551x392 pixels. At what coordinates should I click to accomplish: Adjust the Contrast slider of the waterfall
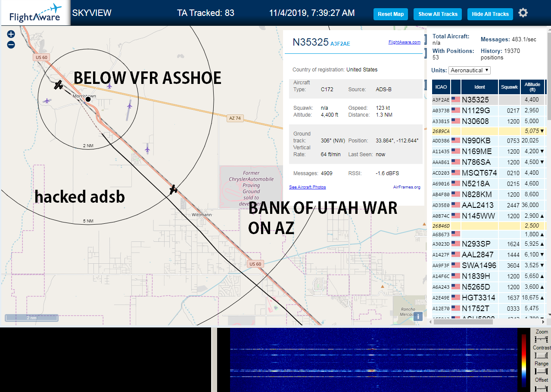[541, 355]
